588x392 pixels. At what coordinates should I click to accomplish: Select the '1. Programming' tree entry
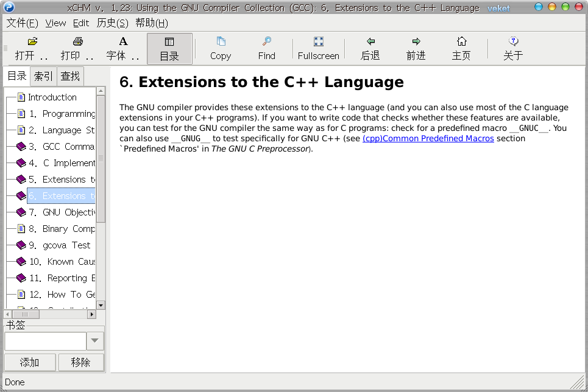62,114
